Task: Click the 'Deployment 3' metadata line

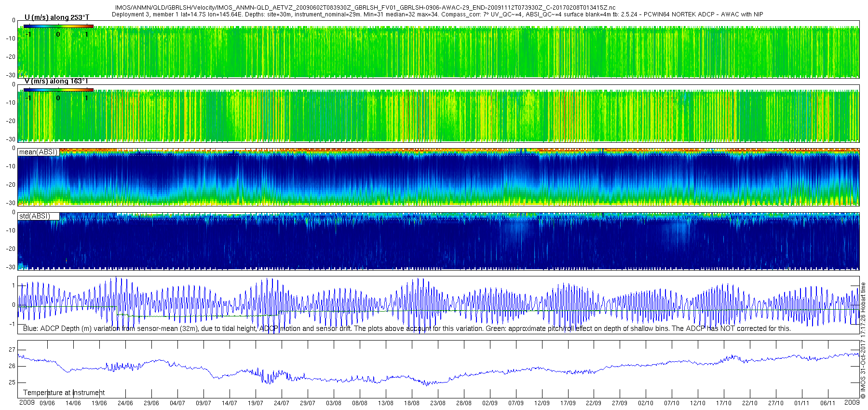Action: pyautogui.click(x=437, y=14)
